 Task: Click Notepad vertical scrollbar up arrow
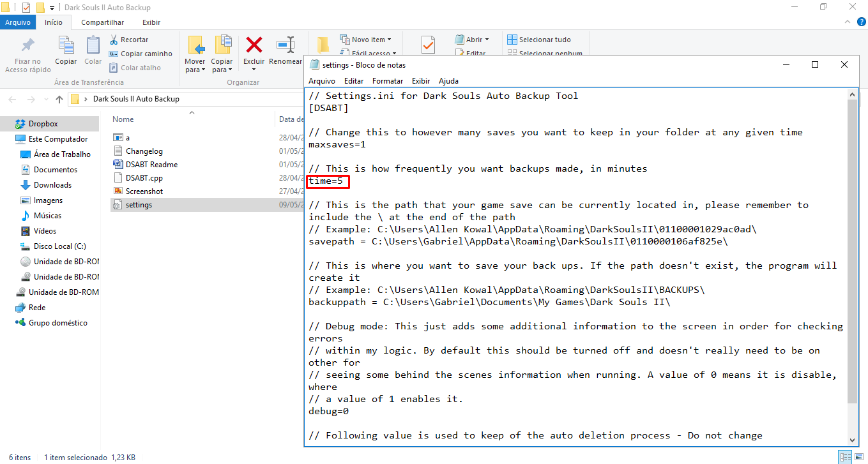point(853,94)
